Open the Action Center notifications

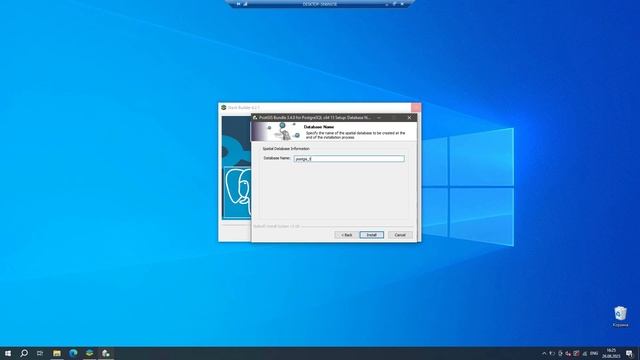[x=629, y=353]
